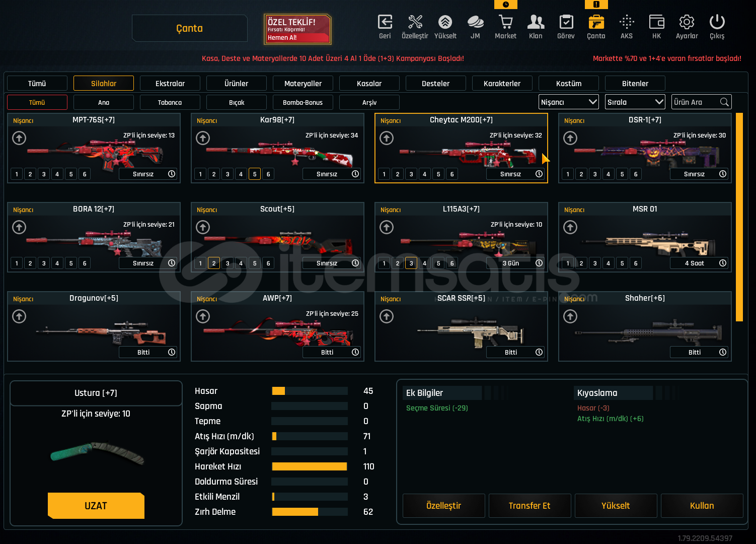The image size is (756, 544).
Task: Click the Ürün Ara search field
Action: [701, 102]
